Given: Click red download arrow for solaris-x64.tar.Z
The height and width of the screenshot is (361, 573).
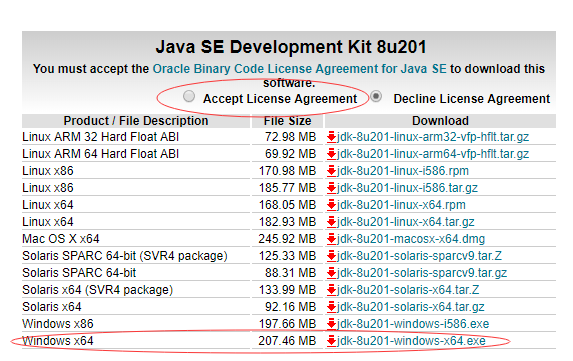Looking at the screenshot, I should coord(331,290).
